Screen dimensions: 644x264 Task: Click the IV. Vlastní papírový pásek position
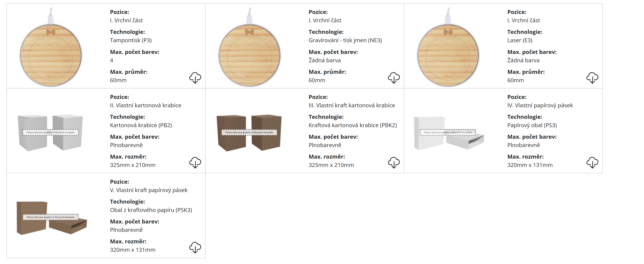click(x=540, y=105)
